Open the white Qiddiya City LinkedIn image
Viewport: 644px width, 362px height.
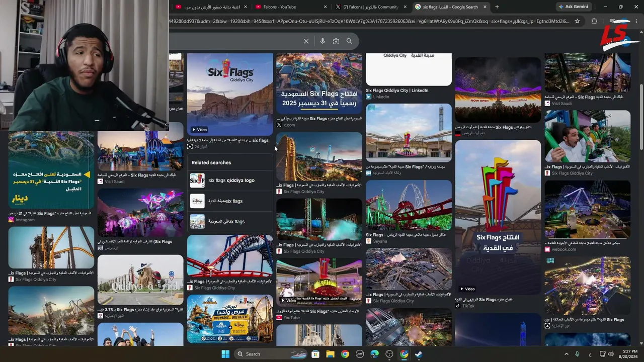(409, 69)
